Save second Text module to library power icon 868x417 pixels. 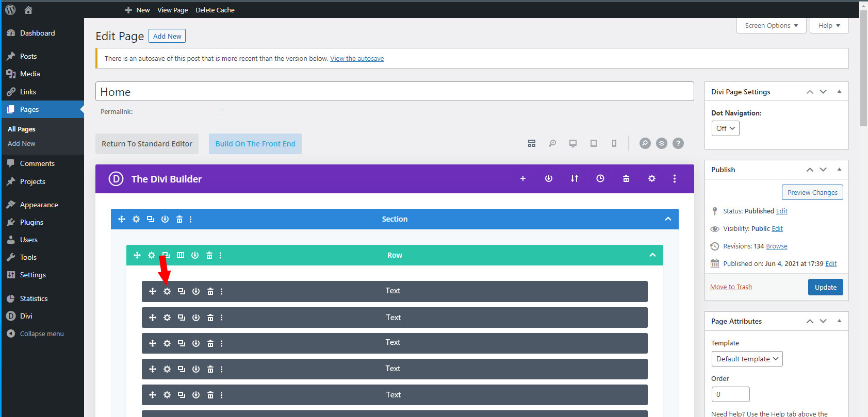(x=196, y=318)
